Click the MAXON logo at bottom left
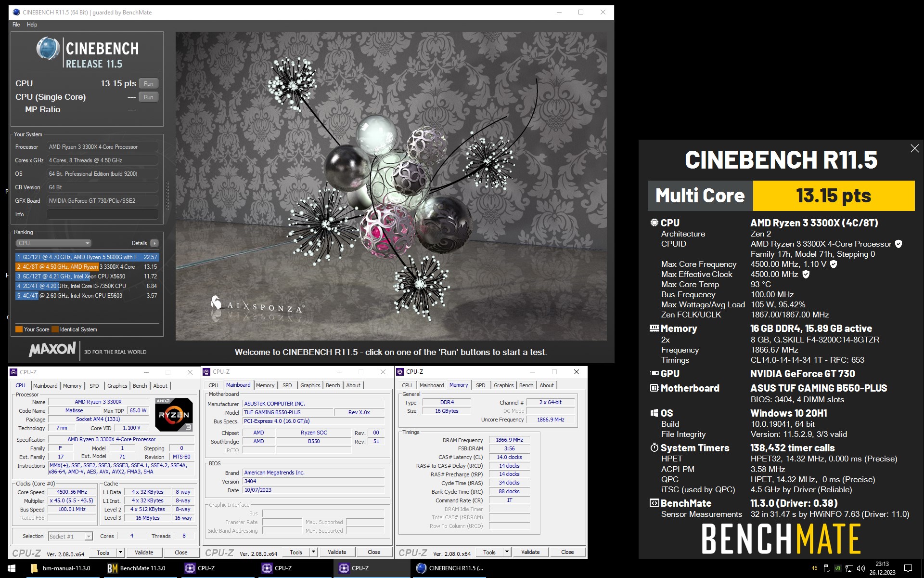The image size is (924, 578). pos(52,349)
